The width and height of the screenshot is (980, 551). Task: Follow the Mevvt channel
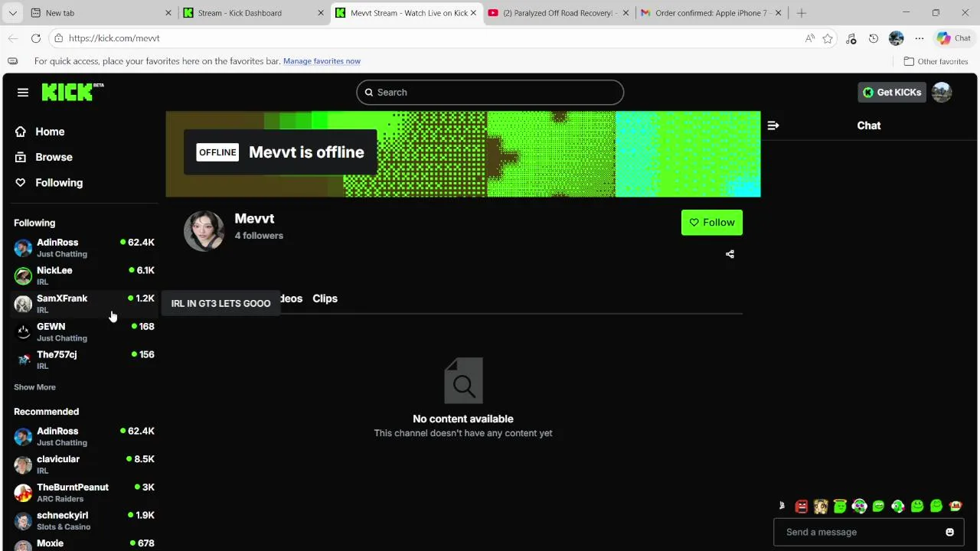(712, 222)
